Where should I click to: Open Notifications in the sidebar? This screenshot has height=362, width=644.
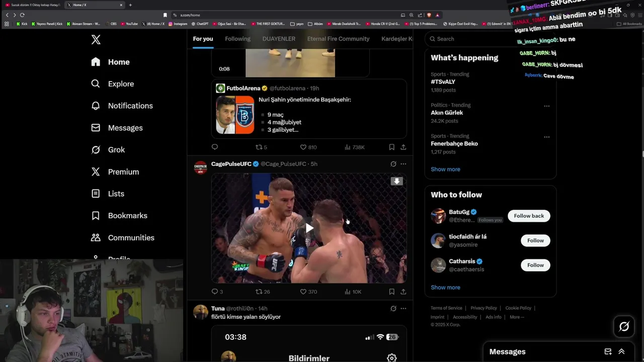coord(122,106)
